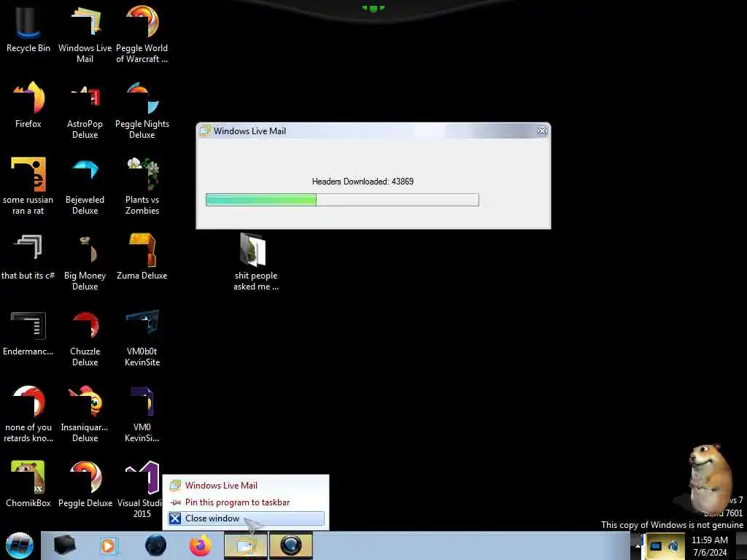This screenshot has height=560, width=747.
Task: Select the 'shit people asked me' folder
Action: [256, 261]
